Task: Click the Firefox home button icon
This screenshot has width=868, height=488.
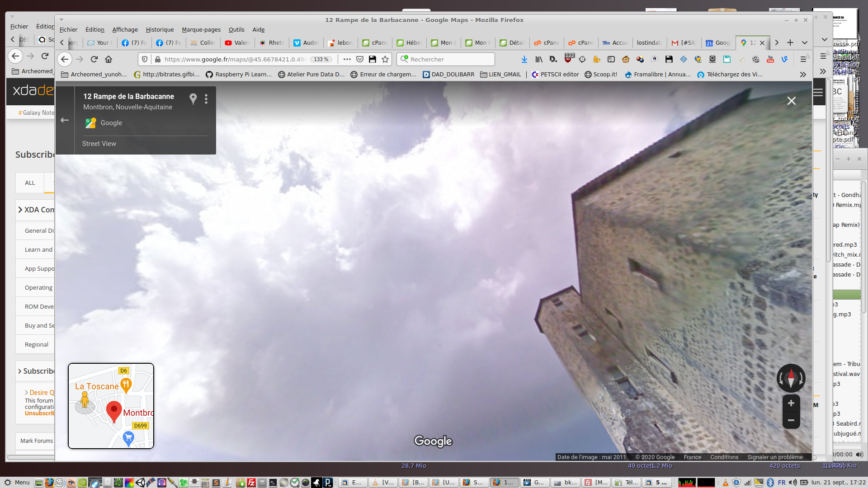Action: click(x=108, y=59)
